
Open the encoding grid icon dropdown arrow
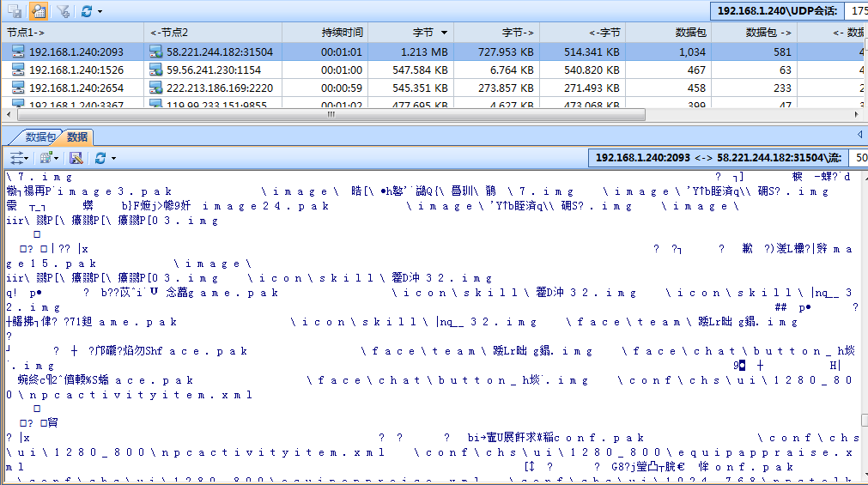pos(56,159)
